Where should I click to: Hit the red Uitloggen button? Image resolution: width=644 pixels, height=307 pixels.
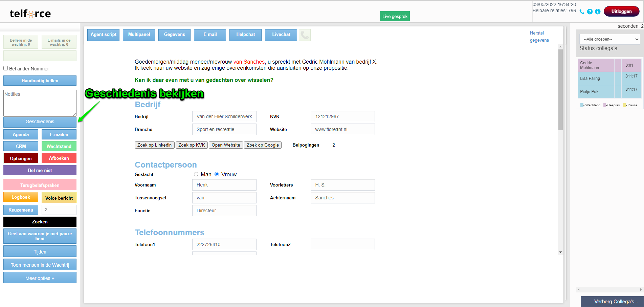pyautogui.click(x=621, y=12)
